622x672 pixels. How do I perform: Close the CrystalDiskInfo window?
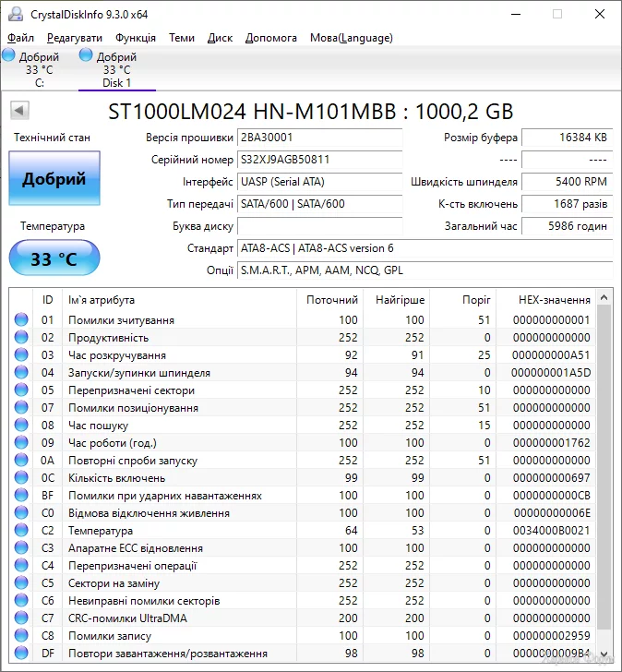tap(600, 14)
